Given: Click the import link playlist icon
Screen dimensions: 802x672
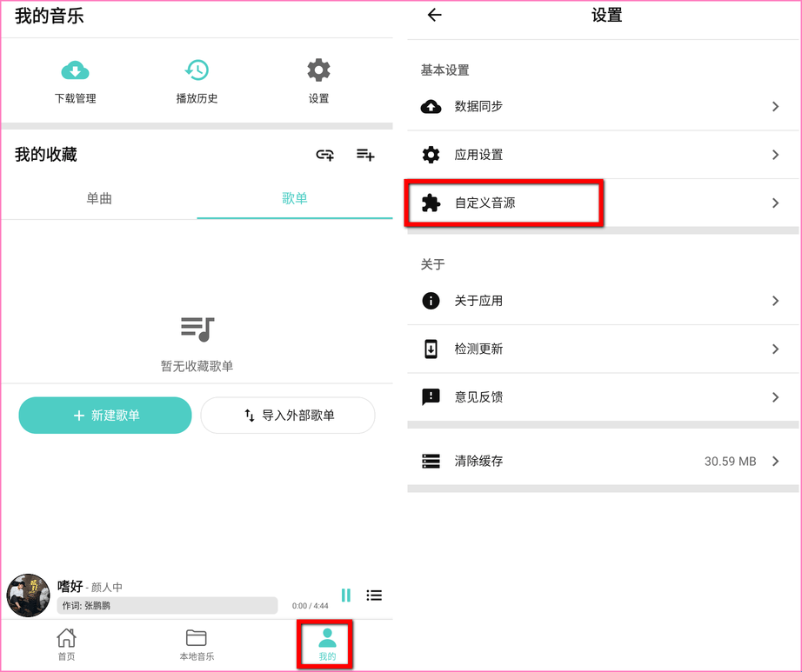Looking at the screenshot, I should tap(324, 155).
